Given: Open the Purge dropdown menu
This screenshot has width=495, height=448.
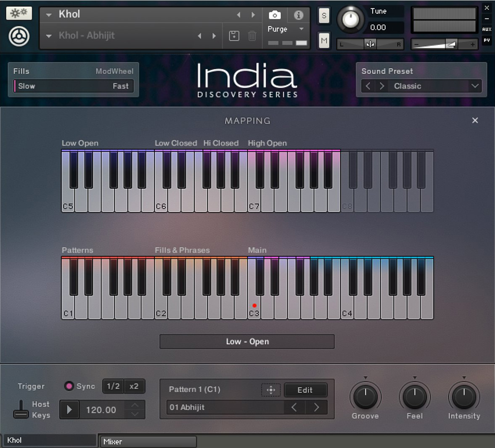Looking at the screenshot, I should 301,29.
